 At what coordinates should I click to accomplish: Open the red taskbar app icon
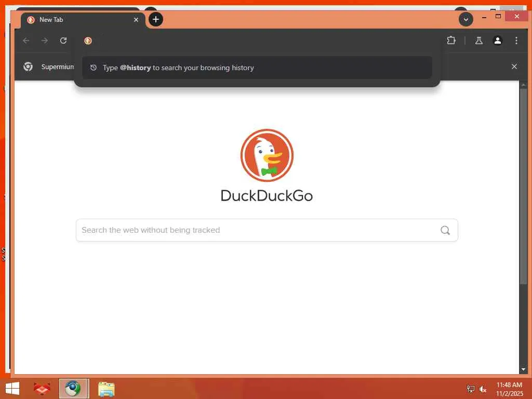(42, 389)
